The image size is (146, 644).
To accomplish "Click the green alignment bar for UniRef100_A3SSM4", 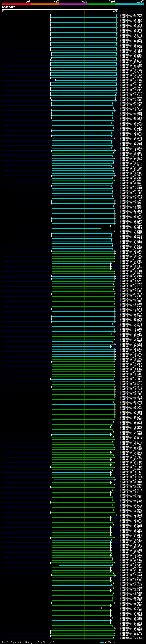I will coord(83,271).
